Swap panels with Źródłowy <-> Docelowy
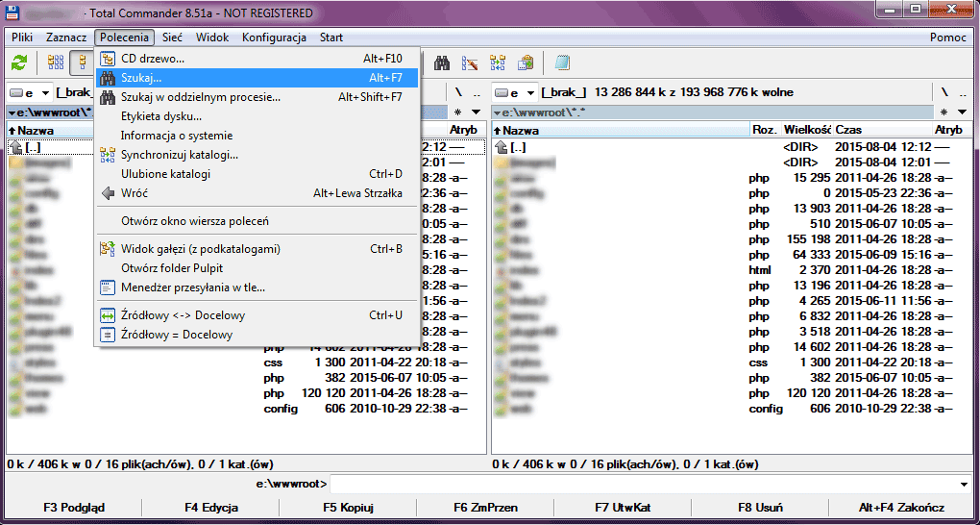The image size is (980, 525). [257, 315]
